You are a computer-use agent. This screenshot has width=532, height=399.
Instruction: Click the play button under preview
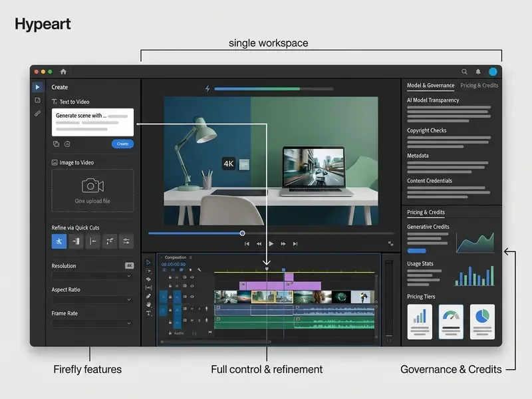coord(271,243)
